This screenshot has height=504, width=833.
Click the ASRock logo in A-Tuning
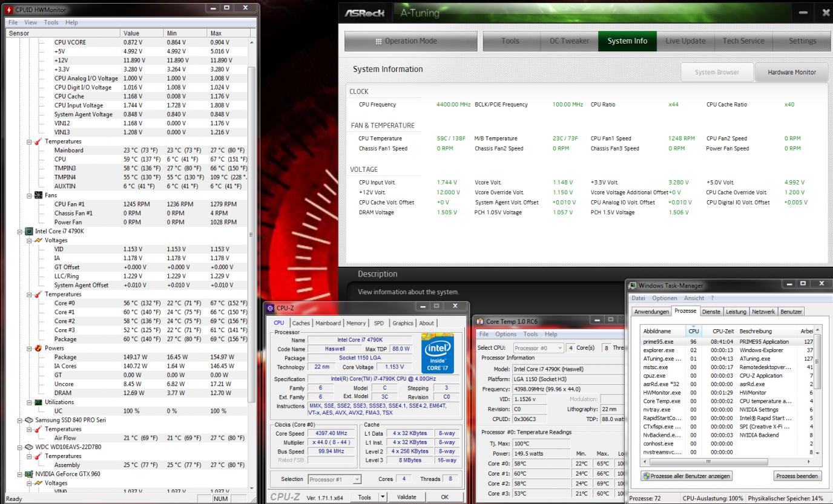364,13
